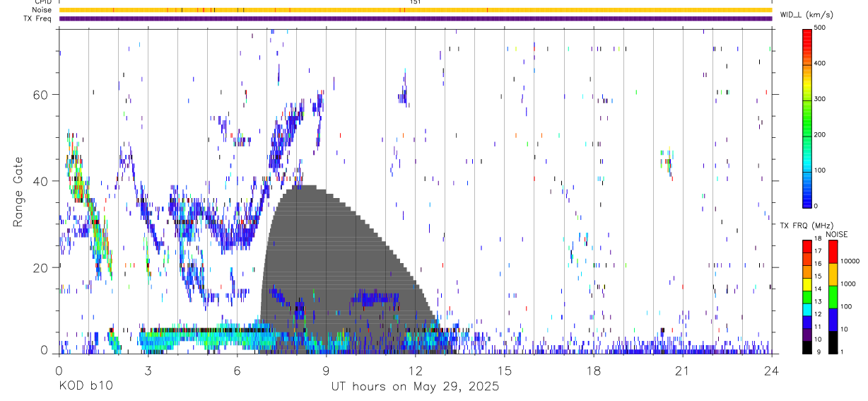This screenshot has width=868, height=401.
Task: Click the 'WID⊥ (km/s)' color bar title
Action: 807,14
